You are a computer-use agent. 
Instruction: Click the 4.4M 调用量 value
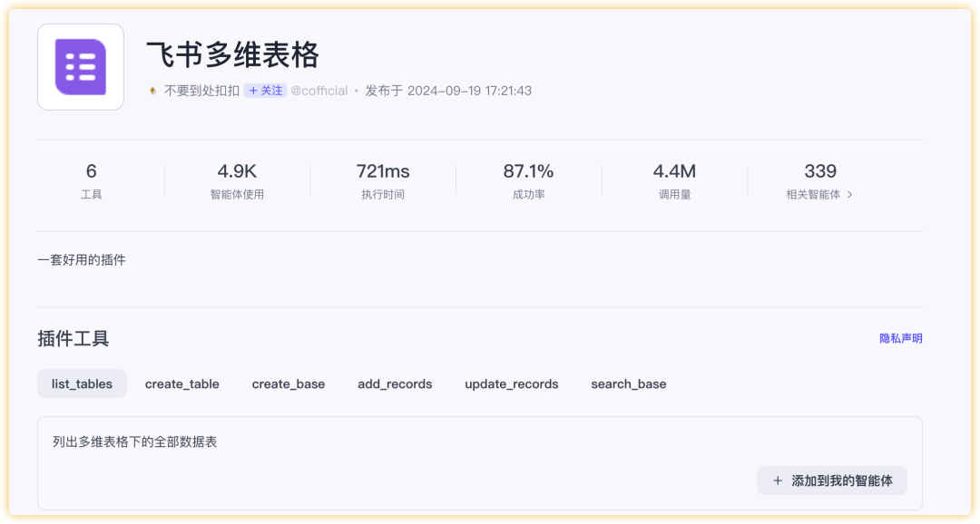click(x=674, y=171)
